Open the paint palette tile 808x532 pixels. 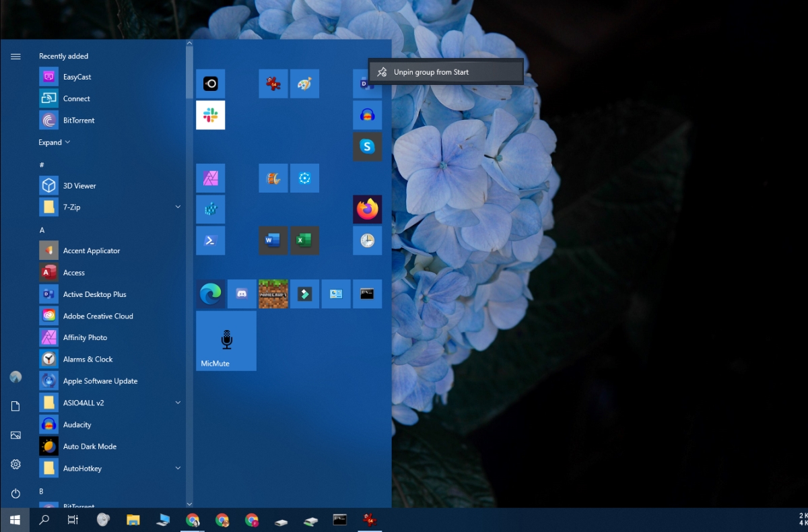tap(304, 84)
